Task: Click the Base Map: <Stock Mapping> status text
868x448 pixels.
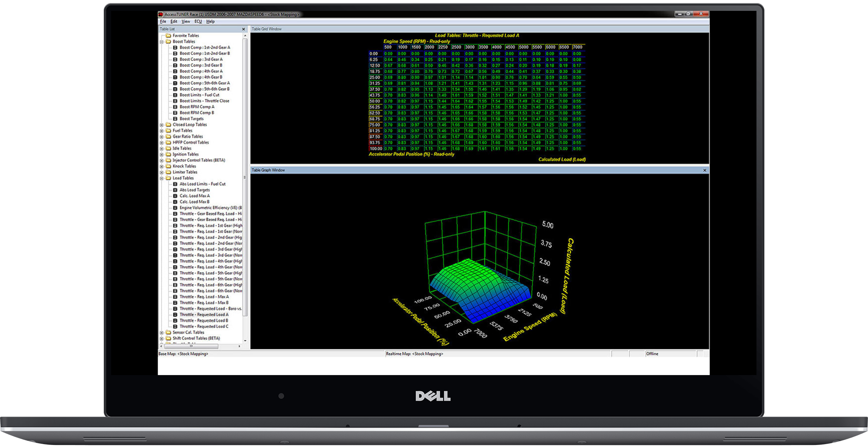Action: click(183, 354)
